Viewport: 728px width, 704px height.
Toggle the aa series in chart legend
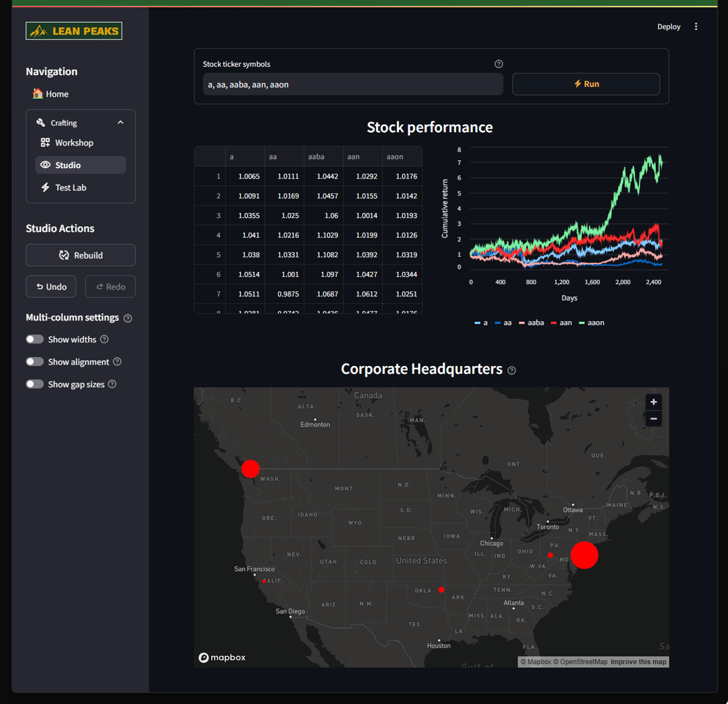(x=504, y=323)
